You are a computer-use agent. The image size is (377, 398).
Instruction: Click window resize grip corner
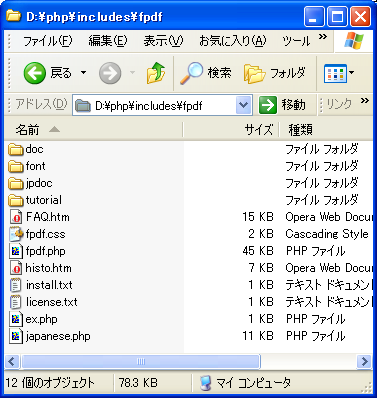[367, 386]
